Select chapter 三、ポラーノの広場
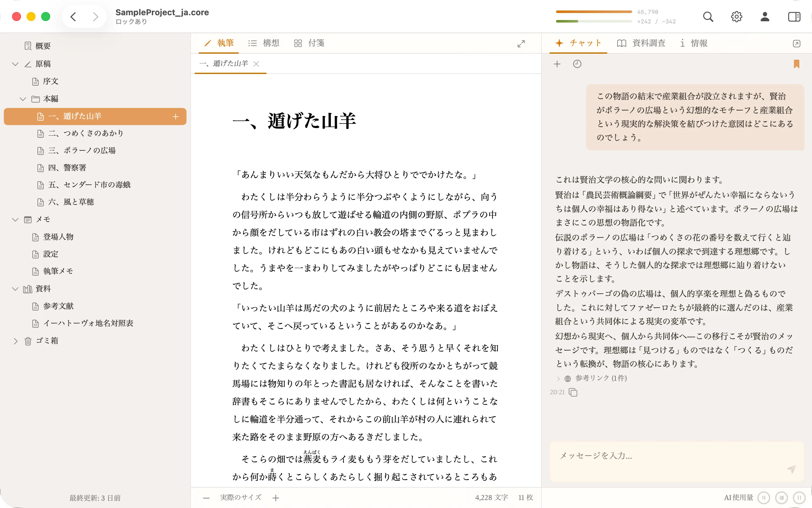 pyautogui.click(x=76, y=150)
